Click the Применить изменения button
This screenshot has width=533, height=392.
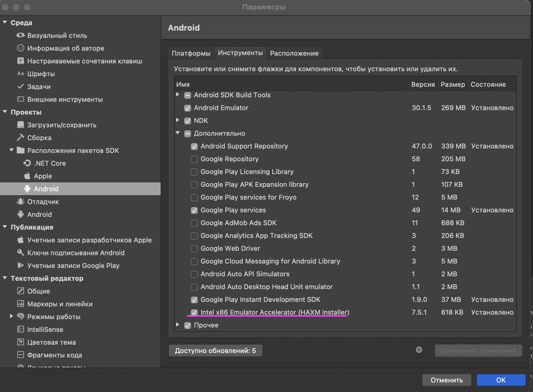click(478, 351)
